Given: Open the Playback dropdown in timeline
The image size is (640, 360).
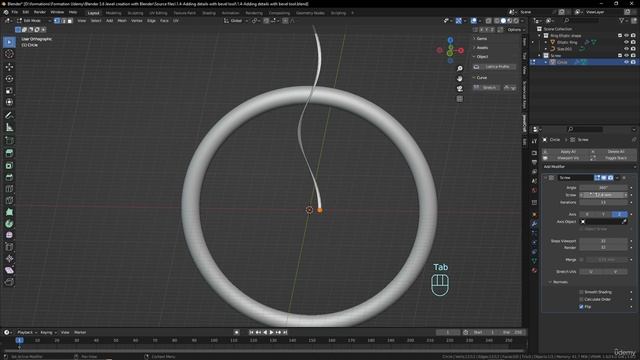Looking at the screenshot, I should pos(27,332).
